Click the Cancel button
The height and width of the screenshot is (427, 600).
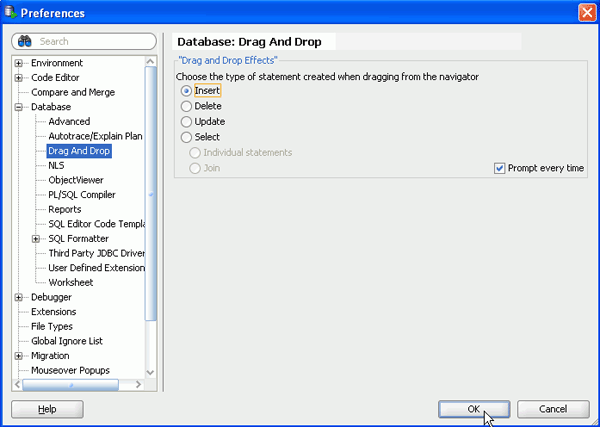553,409
